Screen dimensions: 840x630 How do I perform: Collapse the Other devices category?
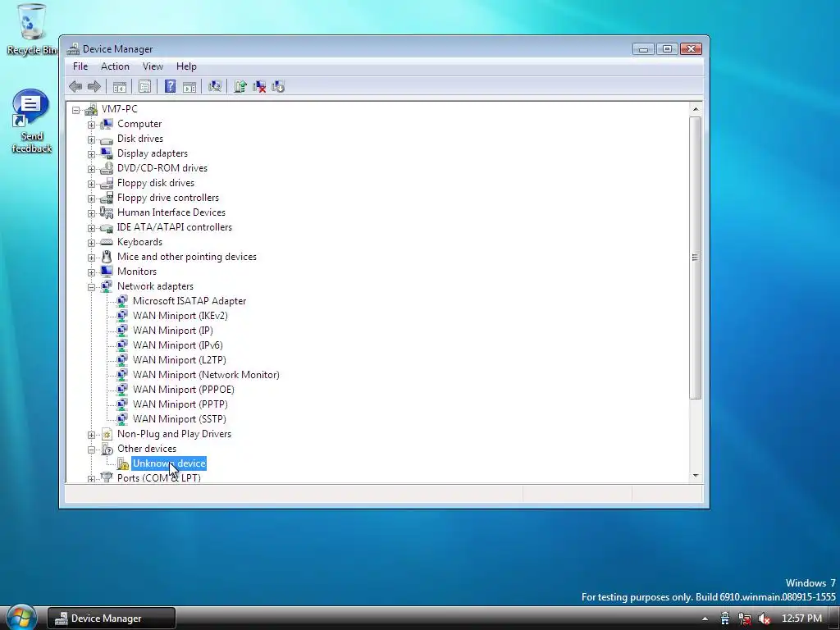(x=92, y=450)
